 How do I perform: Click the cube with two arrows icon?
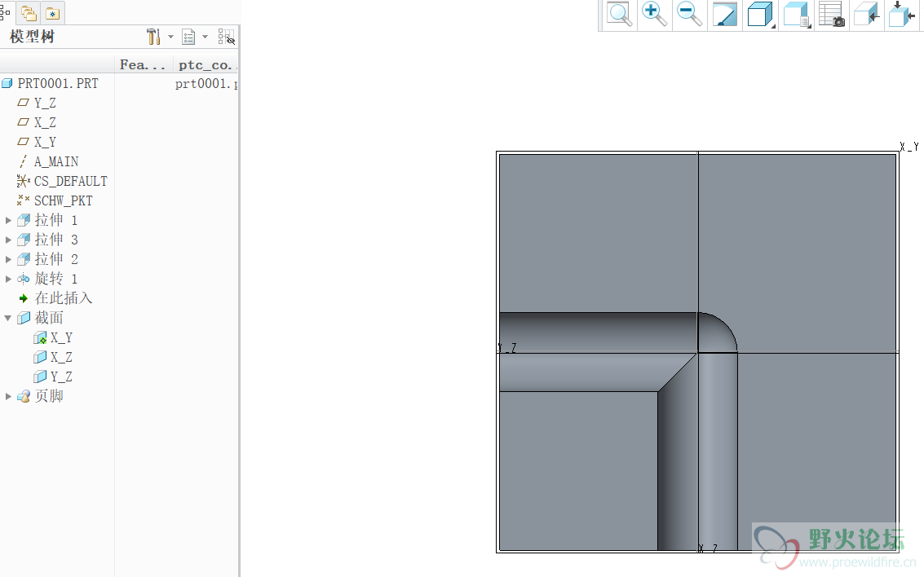(x=902, y=14)
